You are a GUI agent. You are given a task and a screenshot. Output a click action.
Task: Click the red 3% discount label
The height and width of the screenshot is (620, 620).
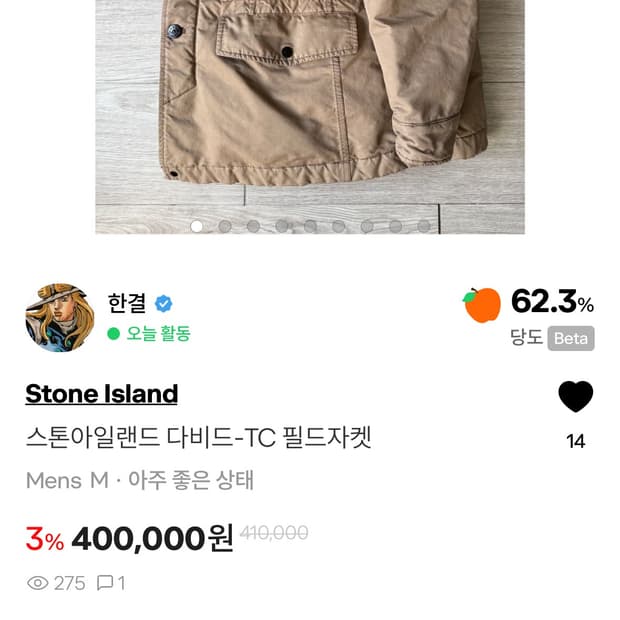point(44,540)
